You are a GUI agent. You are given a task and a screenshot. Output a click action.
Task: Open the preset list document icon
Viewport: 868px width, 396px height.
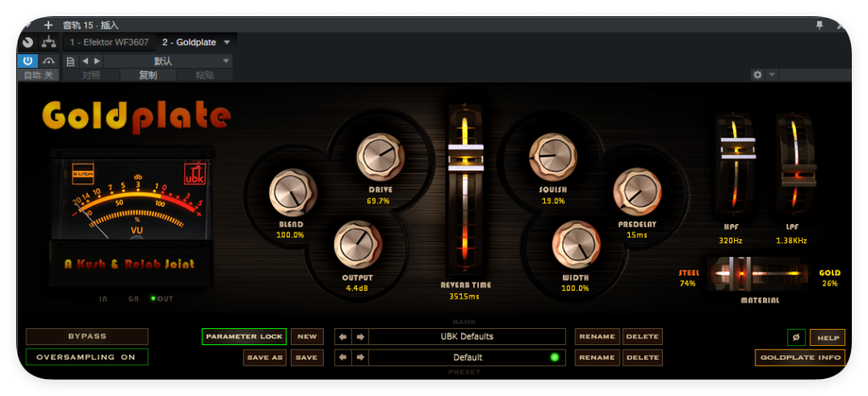point(70,61)
